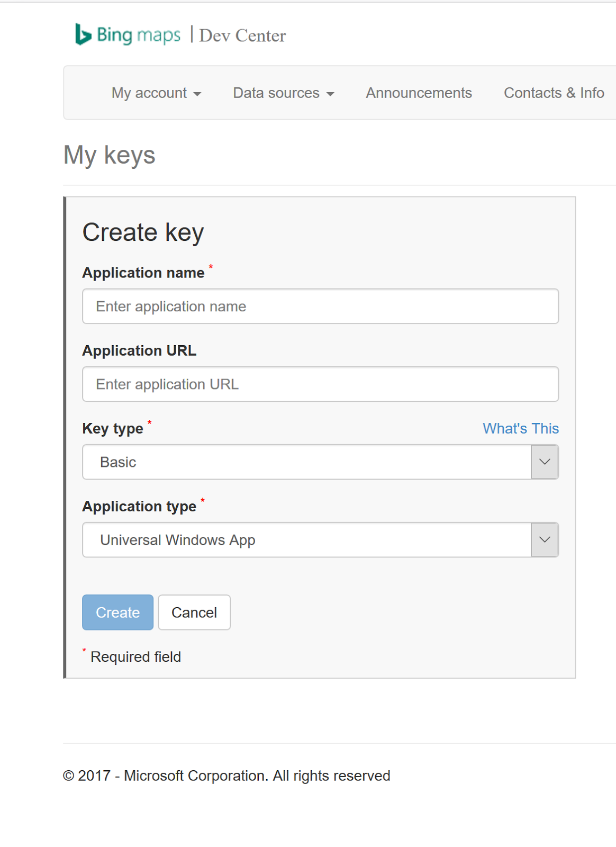Open the My account menu
Viewport: 616px width, 847px height.
(x=149, y=93)
